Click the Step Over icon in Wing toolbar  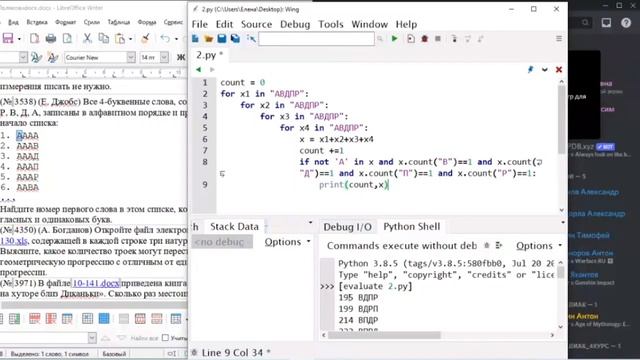[x=468, y=39]
